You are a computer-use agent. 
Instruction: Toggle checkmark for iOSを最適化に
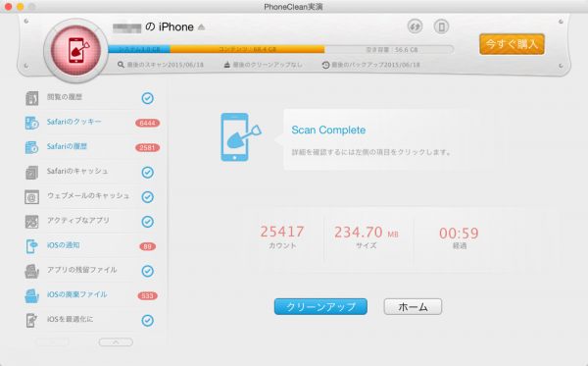click(147, 321)
